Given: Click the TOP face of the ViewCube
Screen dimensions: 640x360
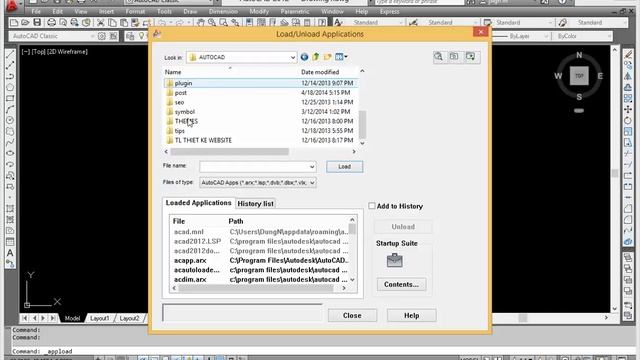Looking at the screenshot, I should coord(579,76).
